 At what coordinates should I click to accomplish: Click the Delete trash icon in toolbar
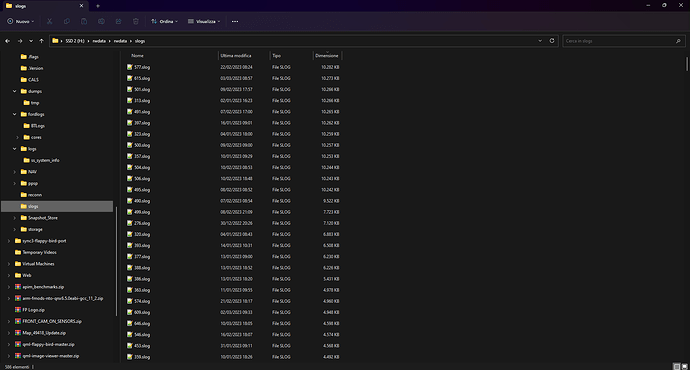[136, 21]
